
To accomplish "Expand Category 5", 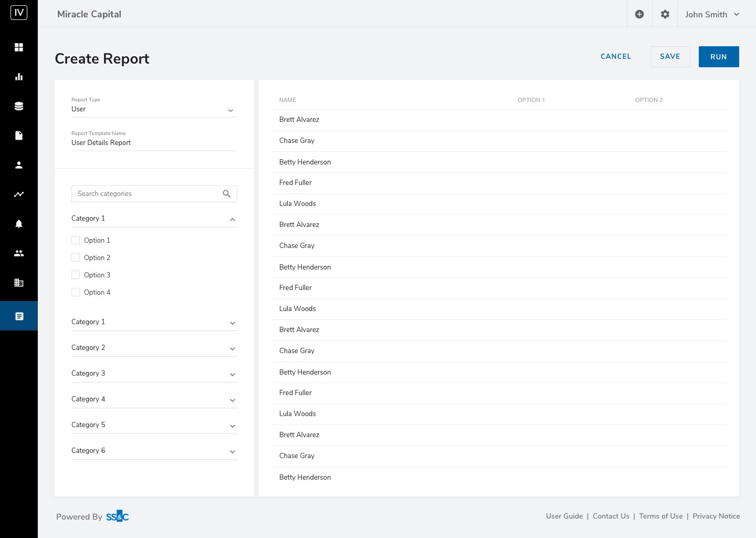I will [x=154, y=425].
